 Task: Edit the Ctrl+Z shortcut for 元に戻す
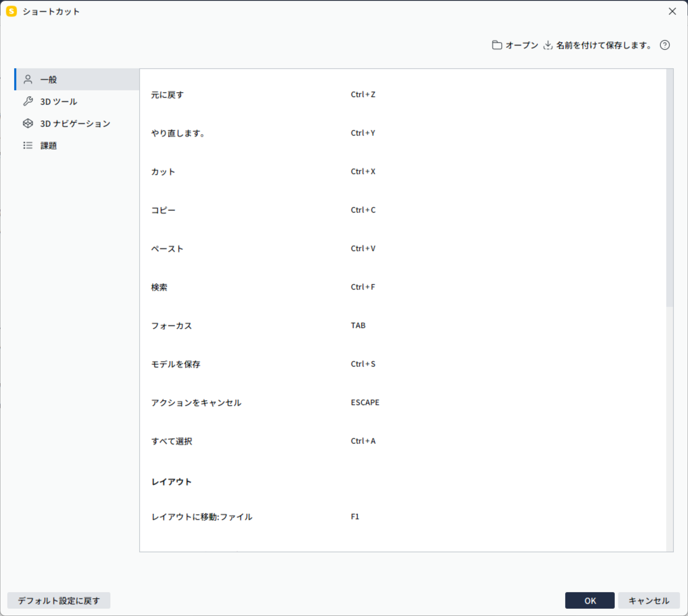pos(363,94)
